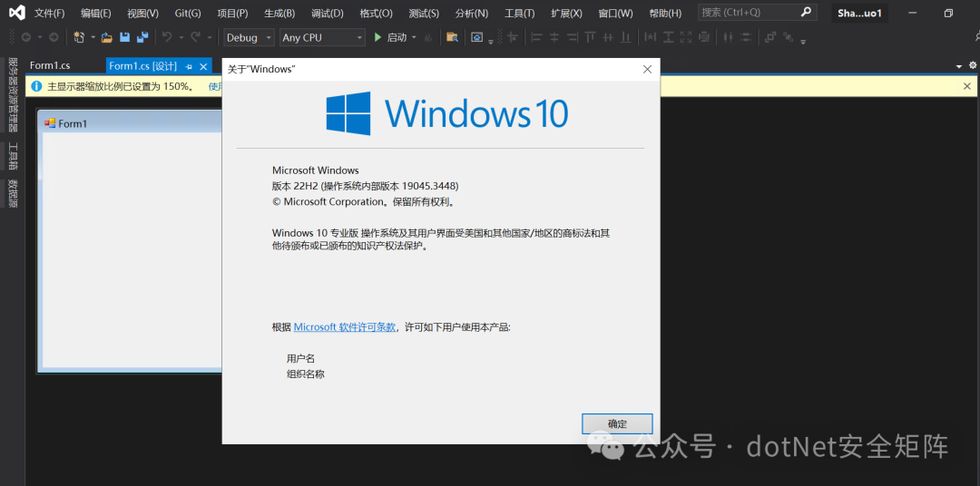
Task: Expand the new project icon dropdown arrow
Action: click(93, 37)
